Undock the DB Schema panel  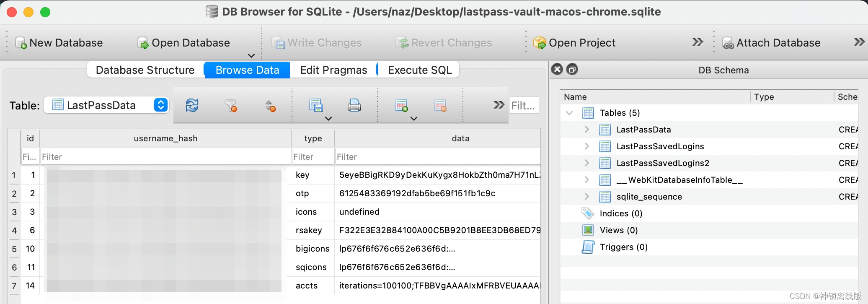572,69
